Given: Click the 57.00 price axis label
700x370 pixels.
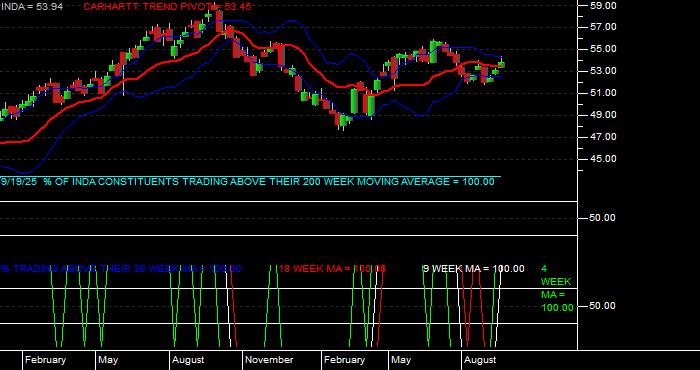Looking at the screenshot, I should point(603,27).
